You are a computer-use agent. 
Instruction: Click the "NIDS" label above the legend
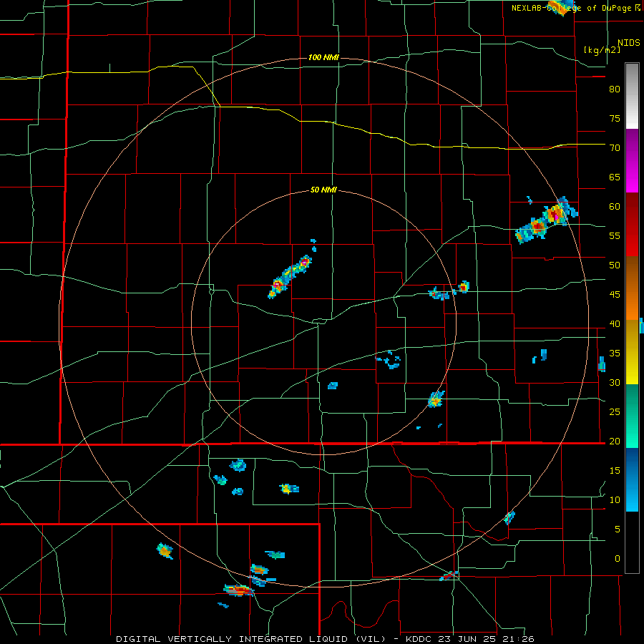pos(628,42)
